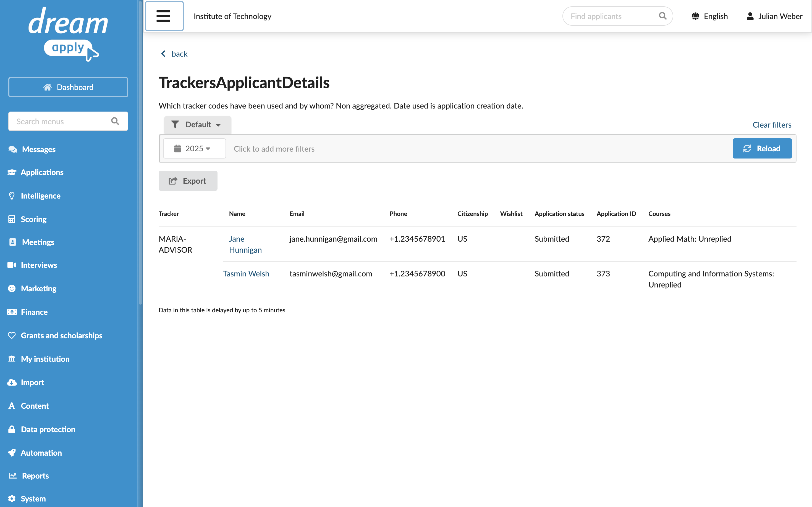The height and width of the screenshot is (507, 812).
Task: Click the funnel filter icon
Action: pos(175,124)
